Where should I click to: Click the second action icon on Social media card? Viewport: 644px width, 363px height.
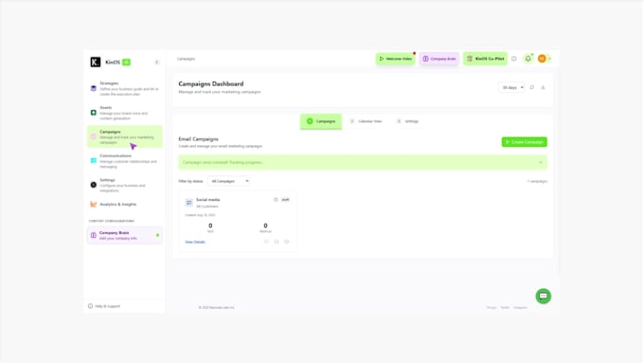coord(277,242)
